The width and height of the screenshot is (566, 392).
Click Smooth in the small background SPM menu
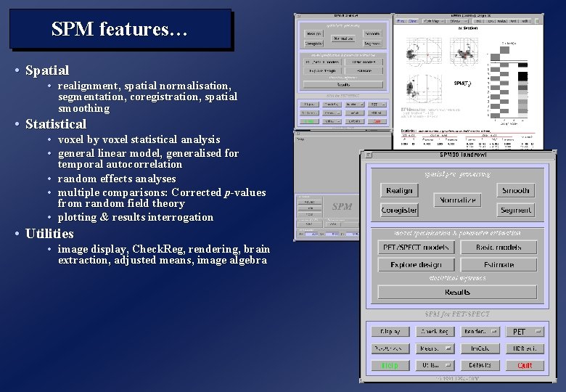tap(372, 33)
